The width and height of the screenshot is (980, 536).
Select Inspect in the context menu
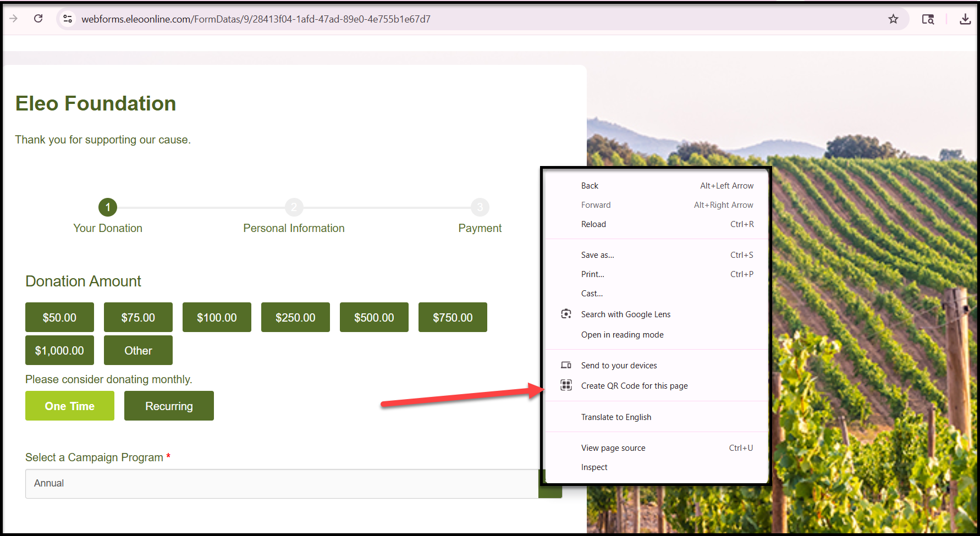click(657, 467)
